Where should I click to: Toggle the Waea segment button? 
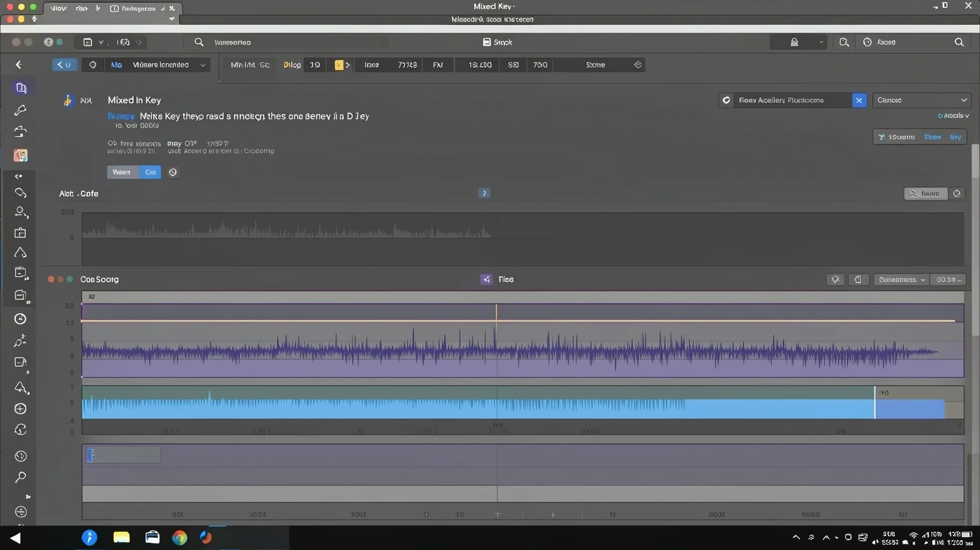pyautogui.click(x=122, y=172)
